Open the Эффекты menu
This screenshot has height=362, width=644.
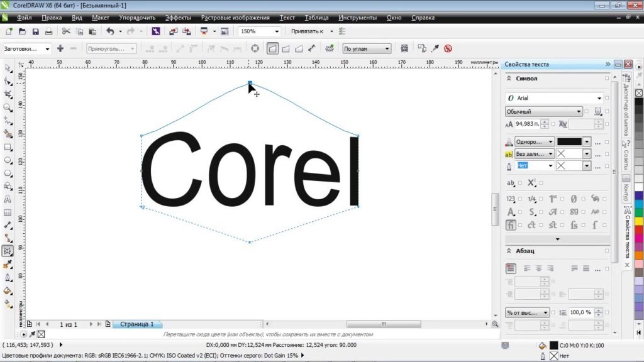[178, 18]
